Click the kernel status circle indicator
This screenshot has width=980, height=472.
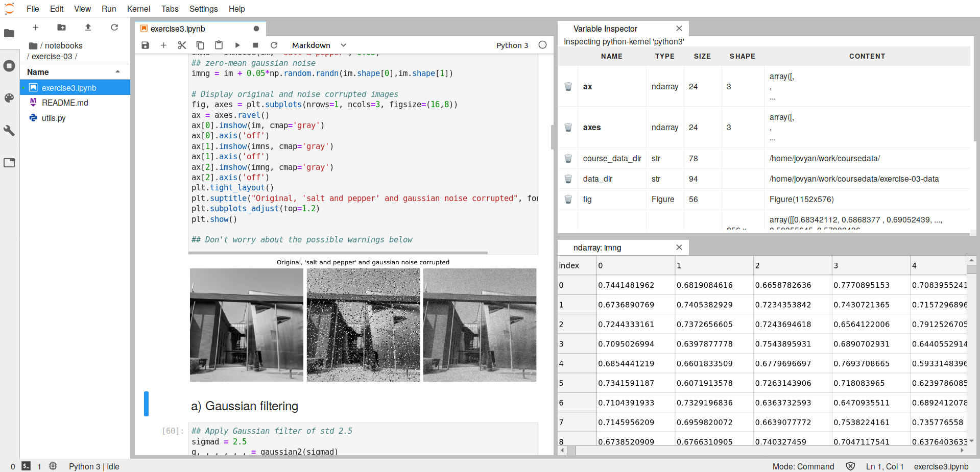[543, 45]
